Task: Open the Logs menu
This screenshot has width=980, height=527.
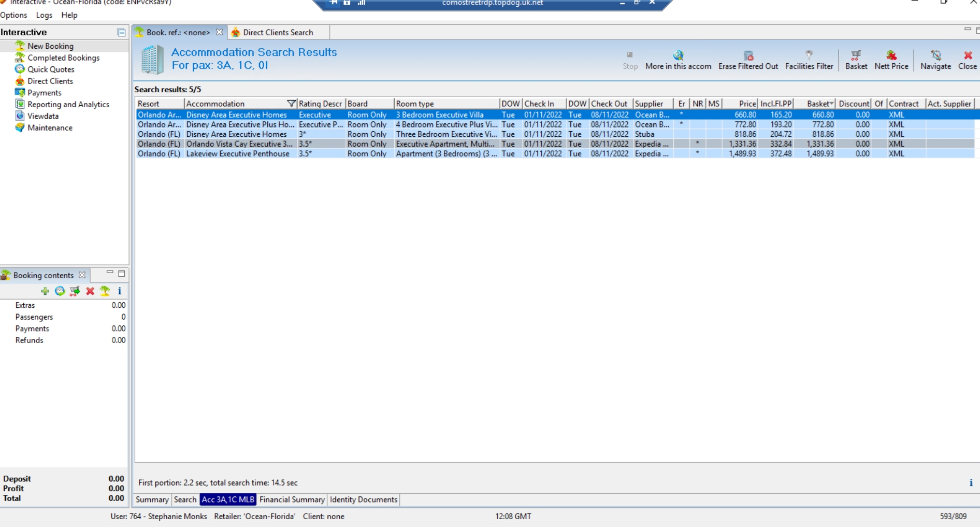Action: [44, 15]
